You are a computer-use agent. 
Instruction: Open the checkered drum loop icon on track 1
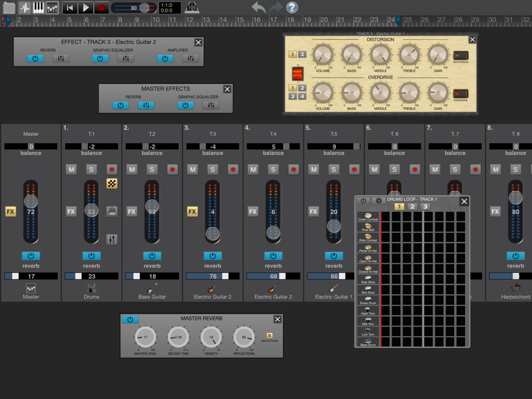[112, 184]
